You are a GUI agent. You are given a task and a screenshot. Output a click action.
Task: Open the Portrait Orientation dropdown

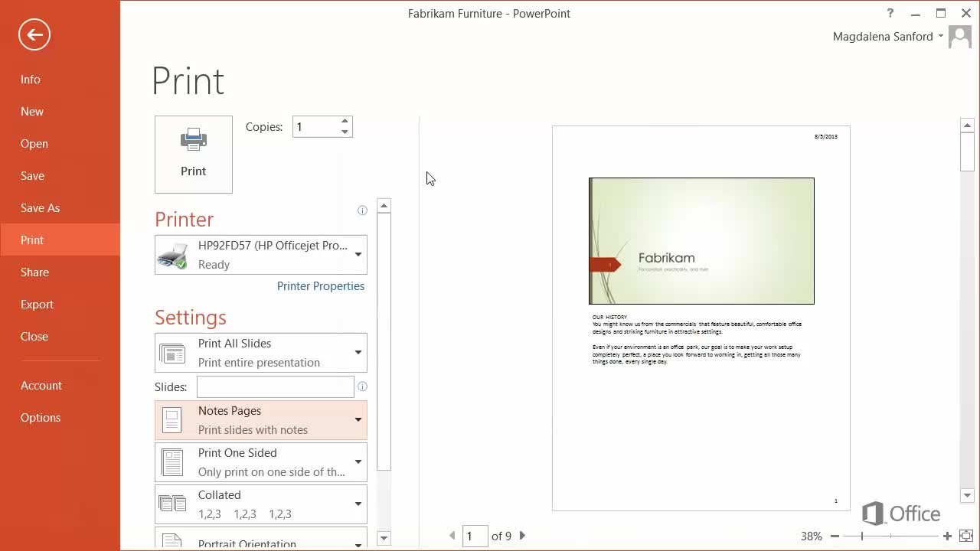(x=261, y=538)
